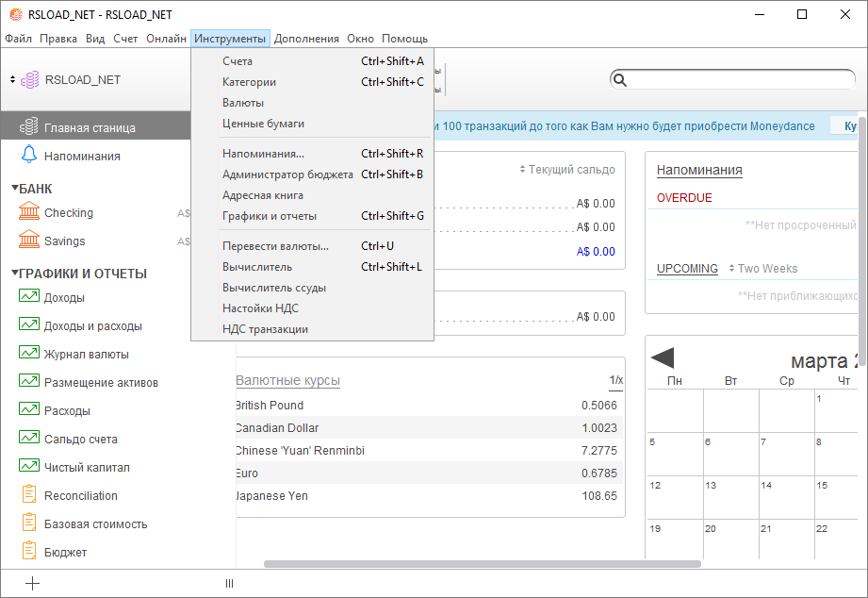The image size is (868, 598).
Task: Open the Счет menu
Action: click(x=125, y=39)
